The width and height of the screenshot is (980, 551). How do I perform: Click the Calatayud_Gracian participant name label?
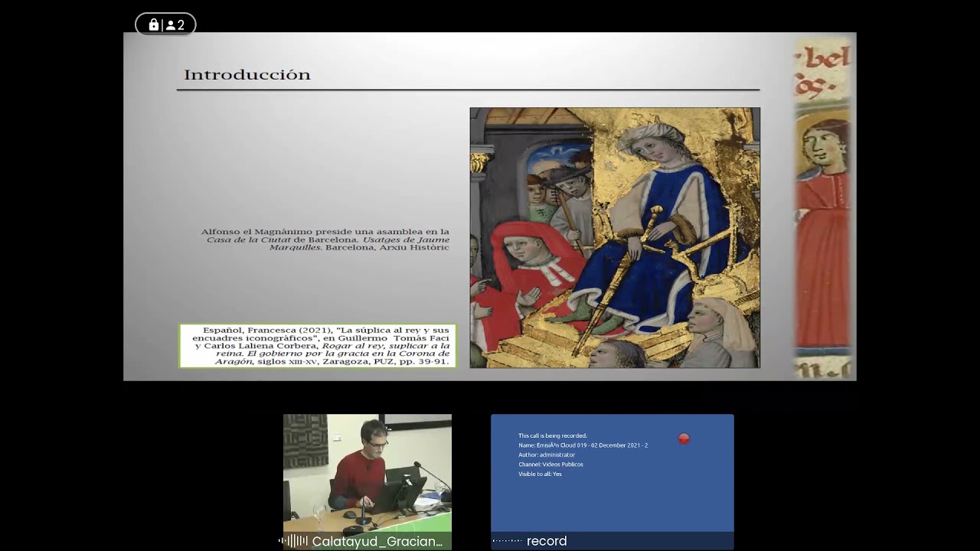coord(377,541)
